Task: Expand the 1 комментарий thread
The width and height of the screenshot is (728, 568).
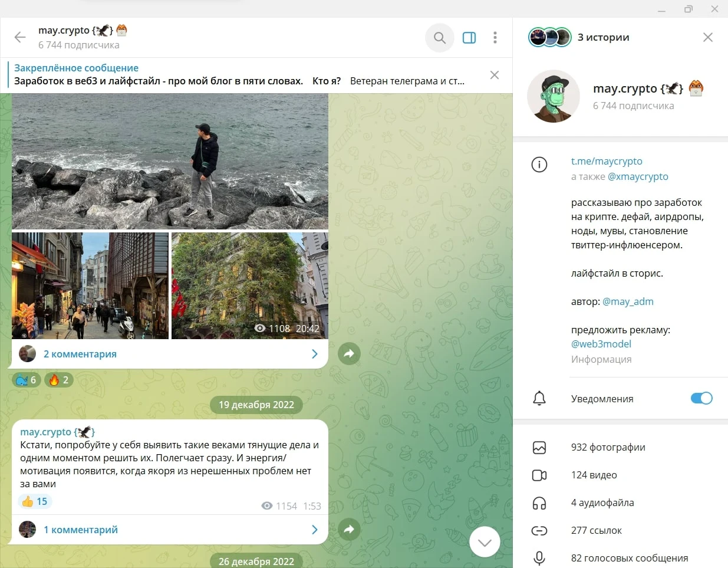Action: [170, 530]
